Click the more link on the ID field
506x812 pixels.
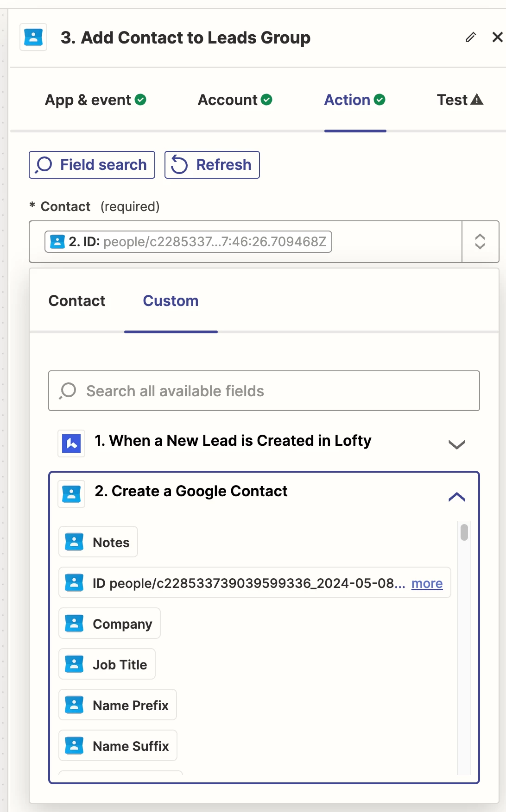click(x=427, y=583)
